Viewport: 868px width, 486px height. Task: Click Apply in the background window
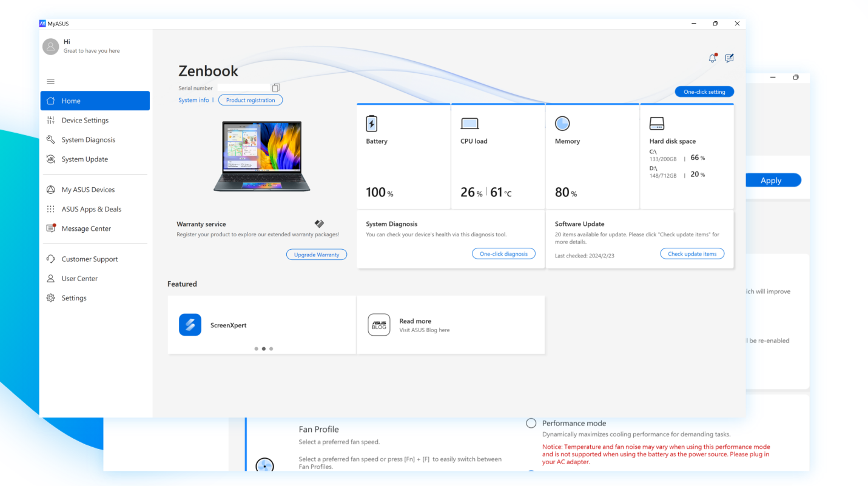[x=773, y=181]
